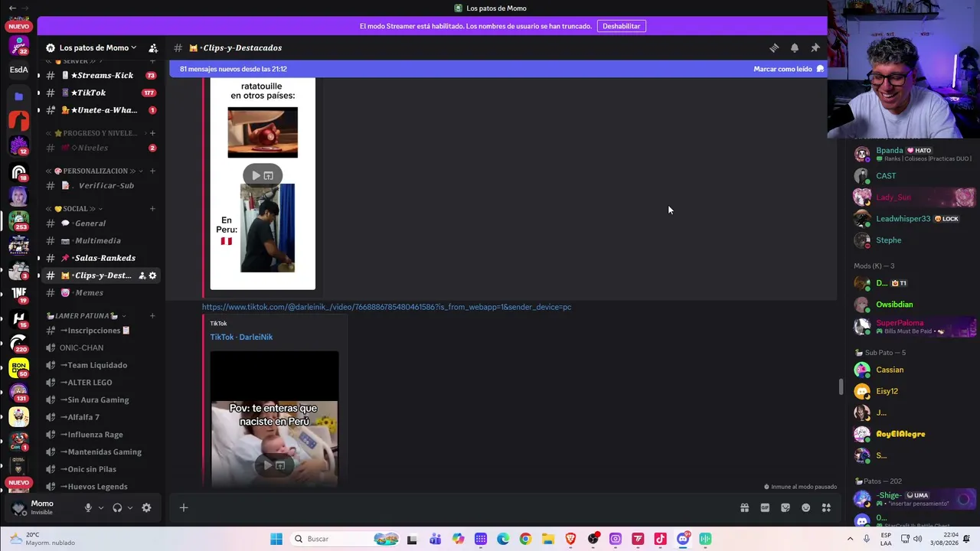This screenshot has width=980, height=551.
Task: Open the Multimedia channel
Action: pyautogui.click(x=102, y=241)
